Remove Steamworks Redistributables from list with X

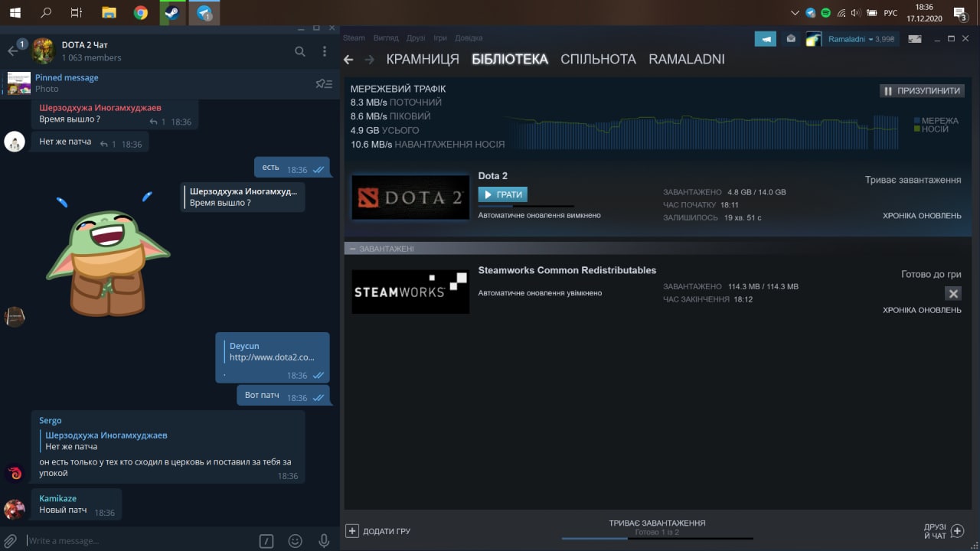click(952, 293)
